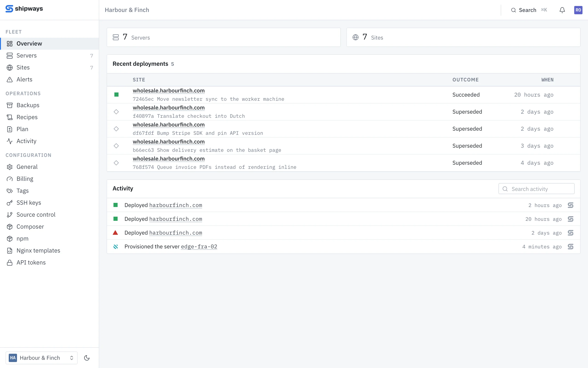Open wholesale.harbourfinch.com for commit df67fdf
The height and width of the screenshot is (368, 588).
(x=169, y=125)
